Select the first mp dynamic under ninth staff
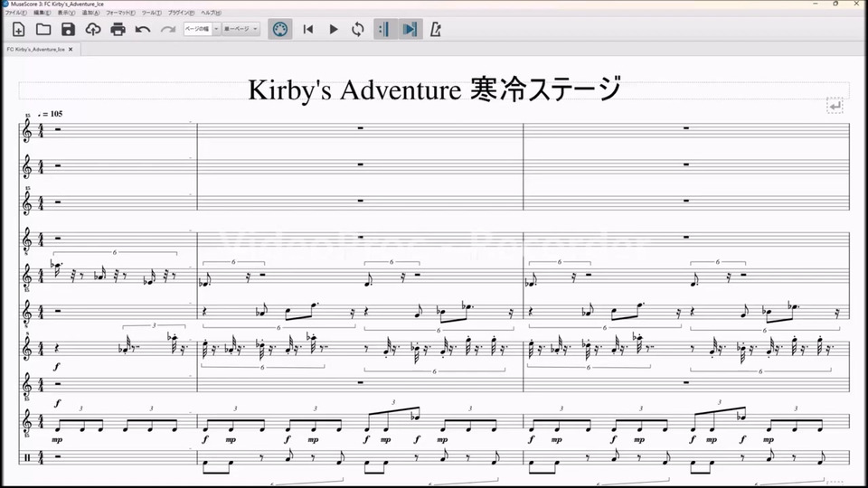868x488 pixels. (57, 440)
